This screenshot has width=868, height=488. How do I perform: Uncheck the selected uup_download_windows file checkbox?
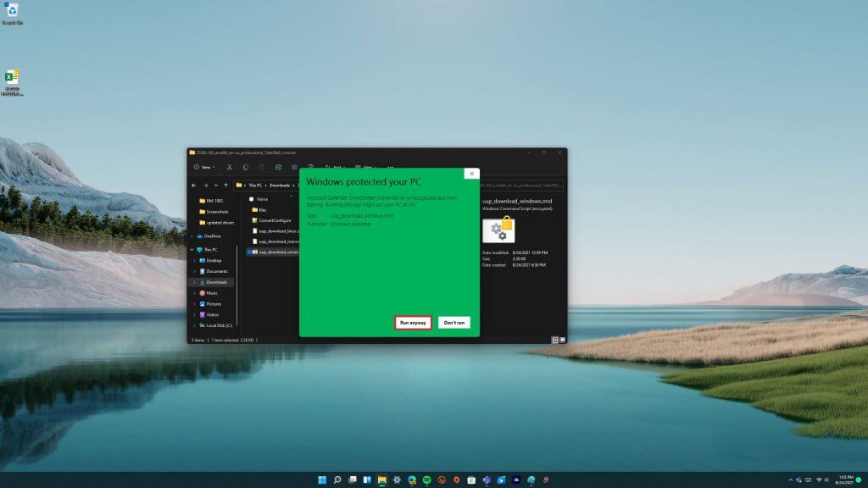click(x=249, y=252)
